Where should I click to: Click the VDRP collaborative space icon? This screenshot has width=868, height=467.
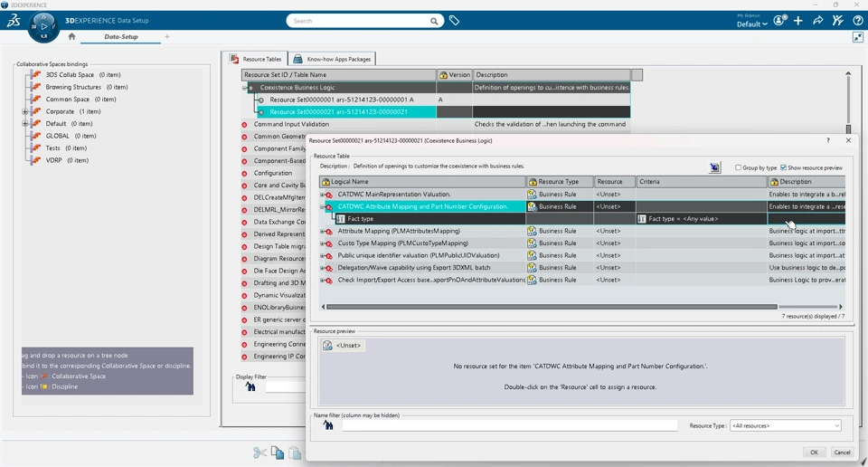(x=36, y=160)
